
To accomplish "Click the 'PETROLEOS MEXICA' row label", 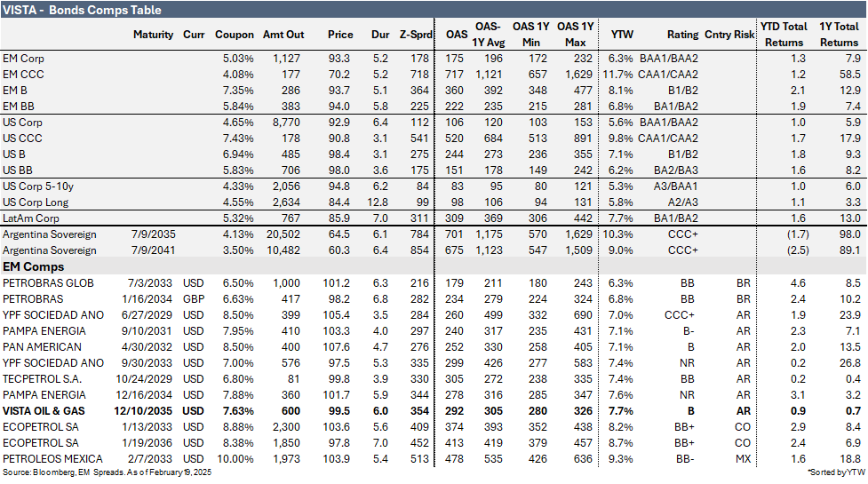I will (x=52, y=460).
